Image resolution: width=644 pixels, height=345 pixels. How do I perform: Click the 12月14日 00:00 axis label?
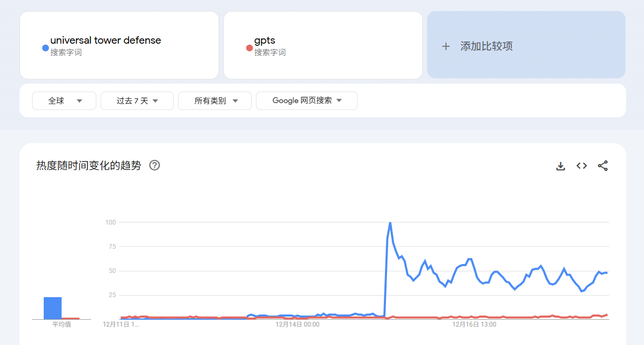click(x=298, y=324)
